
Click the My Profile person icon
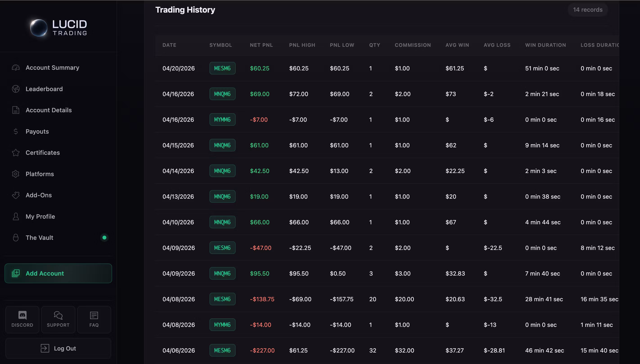click(16, 216)
